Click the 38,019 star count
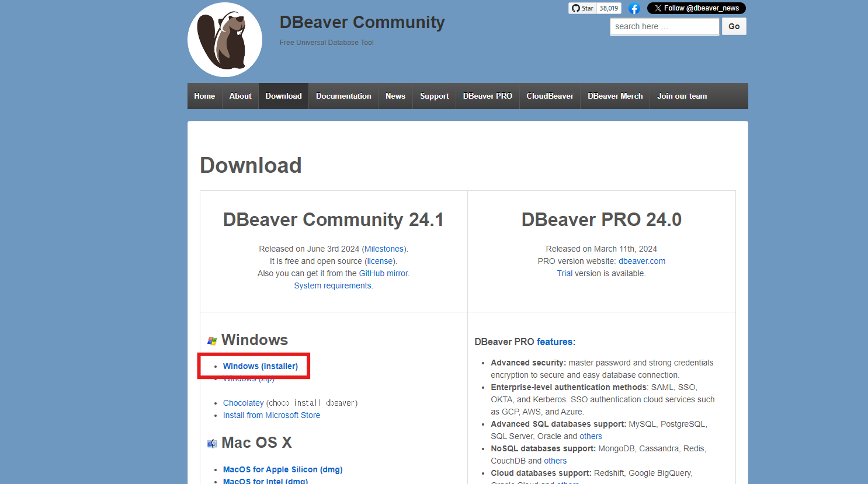Screen dimensions: 868x484 click(609, 8)
